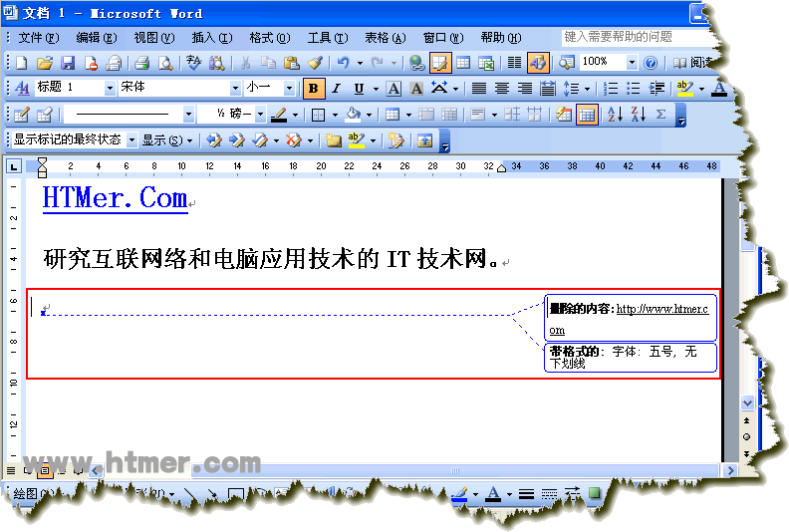Undo the last action

click(x=343, y=63)
